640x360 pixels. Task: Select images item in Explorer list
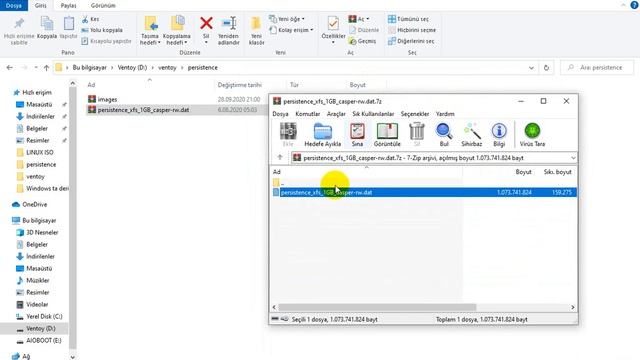click(107, 99)
